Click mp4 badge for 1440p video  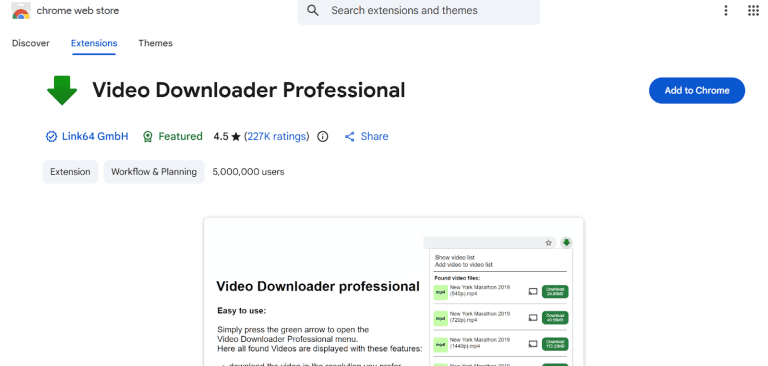click(x=441, y=344)
